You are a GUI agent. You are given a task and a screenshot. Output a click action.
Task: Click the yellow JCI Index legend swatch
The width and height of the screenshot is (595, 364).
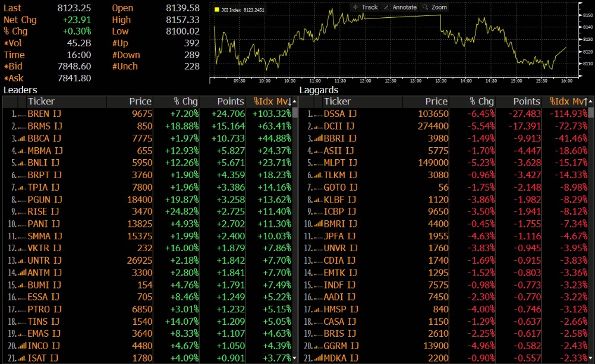pos(217,10)
